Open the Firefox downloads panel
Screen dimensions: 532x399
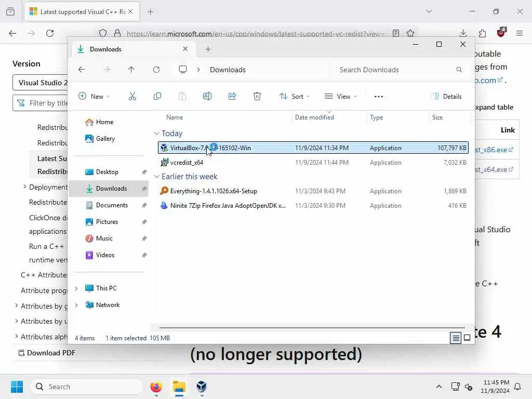(x=463, y=33)
